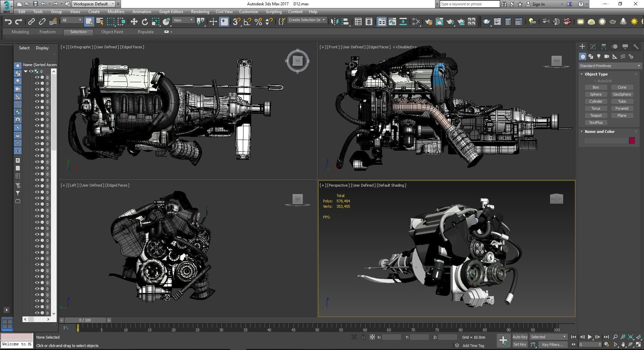Toggle Set Key animation mode

tap(520, 344)
